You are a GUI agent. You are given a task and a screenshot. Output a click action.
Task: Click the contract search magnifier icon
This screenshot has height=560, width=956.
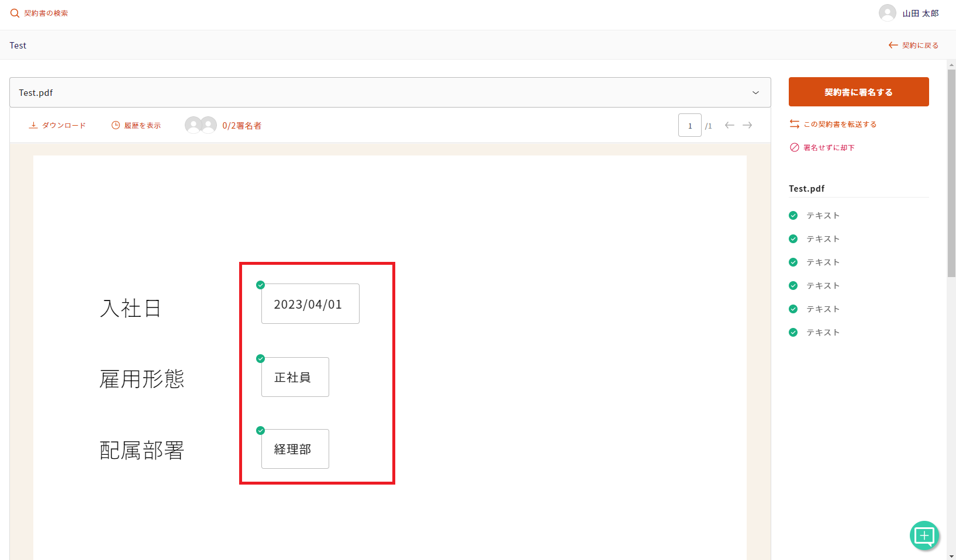(15, 13)
